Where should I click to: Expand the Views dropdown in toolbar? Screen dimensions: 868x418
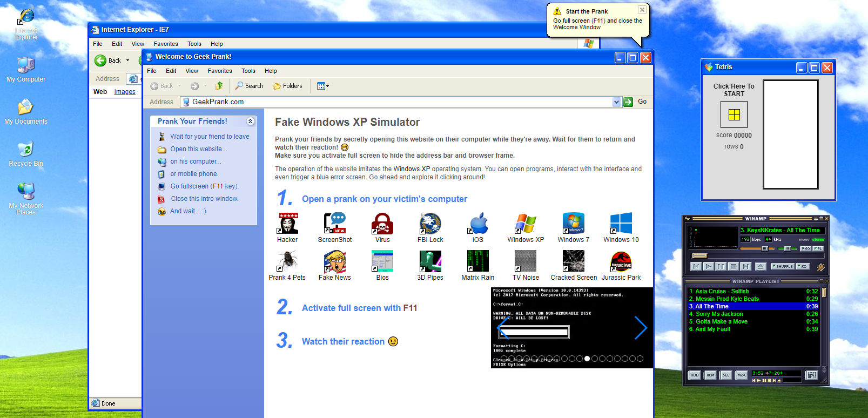coord(323,86)
